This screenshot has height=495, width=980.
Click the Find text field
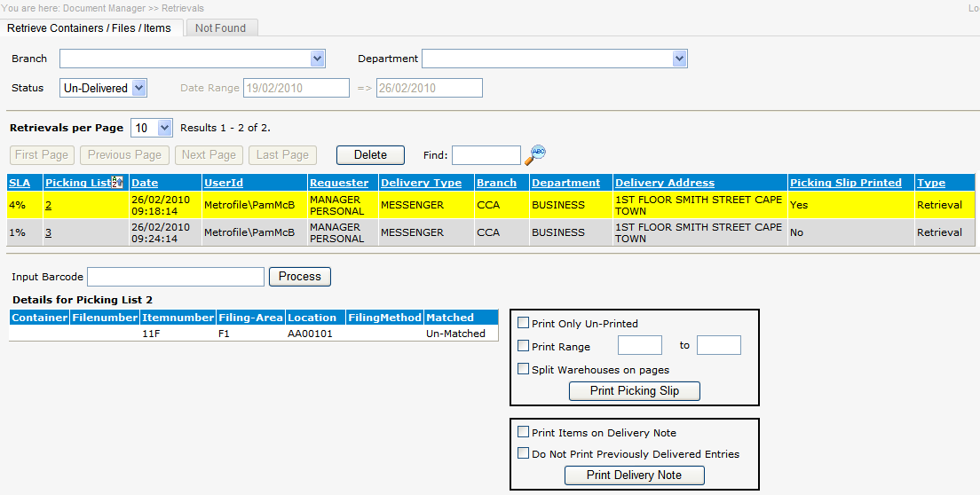point(486,155)
